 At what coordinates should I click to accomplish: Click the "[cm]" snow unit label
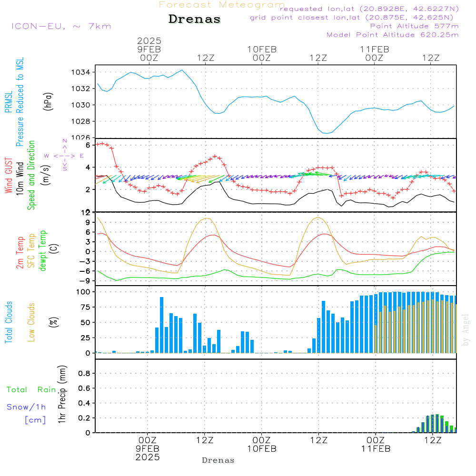[35, 420]
